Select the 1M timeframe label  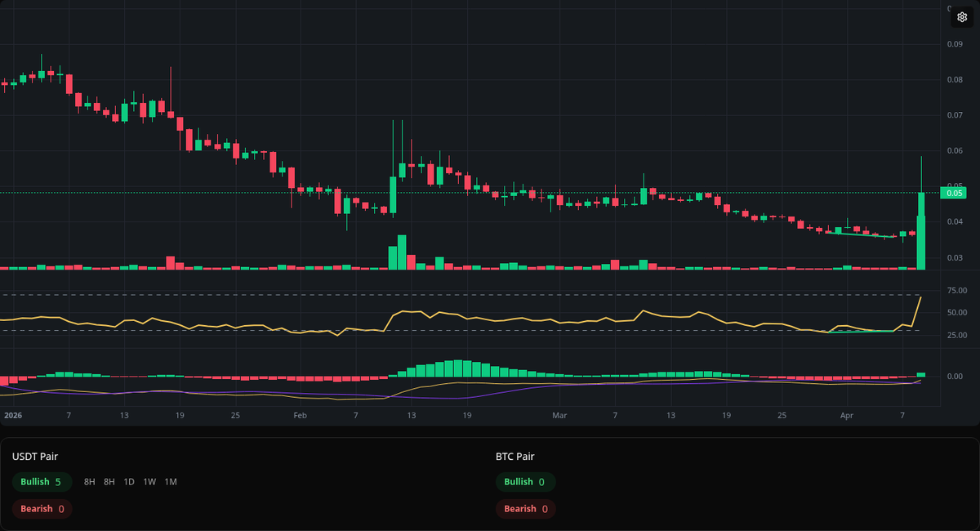(x=171, y=482)
